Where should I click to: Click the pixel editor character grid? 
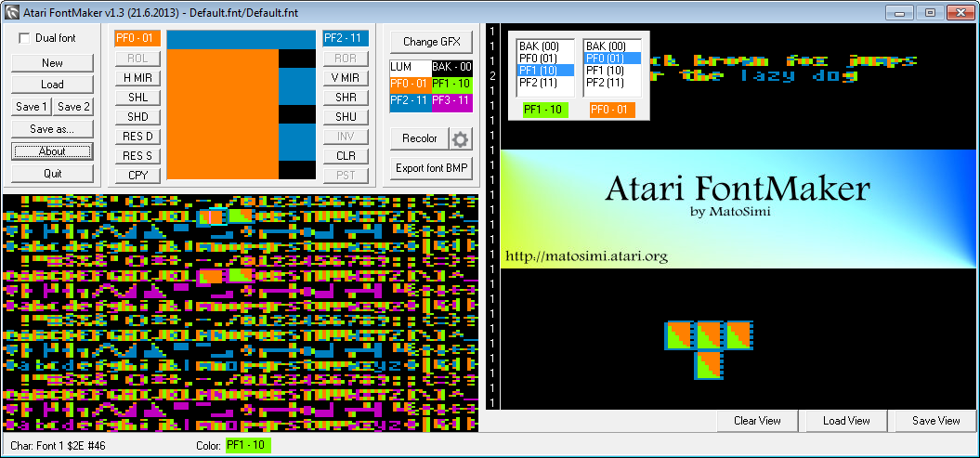point(242,105)
